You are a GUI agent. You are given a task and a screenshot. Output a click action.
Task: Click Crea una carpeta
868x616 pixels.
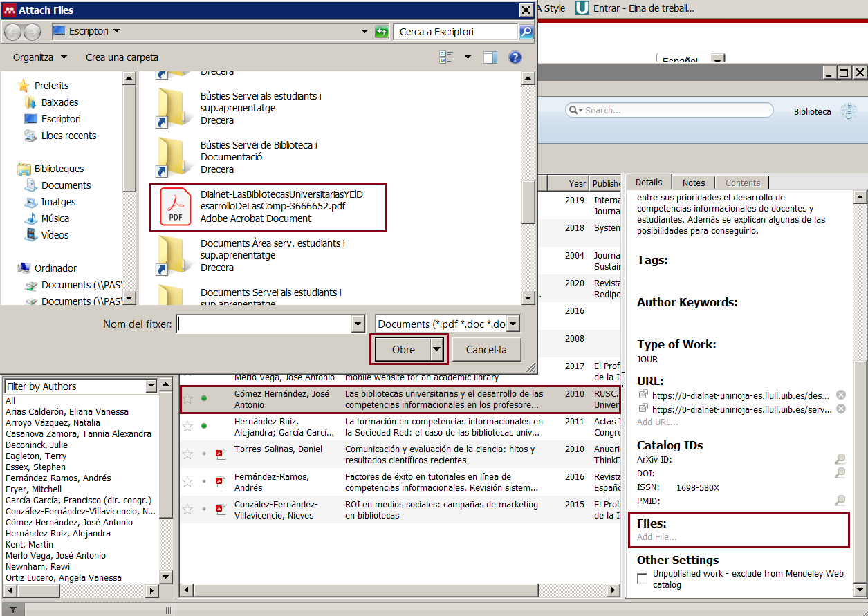pyautogui.click(x=122, y=57)
